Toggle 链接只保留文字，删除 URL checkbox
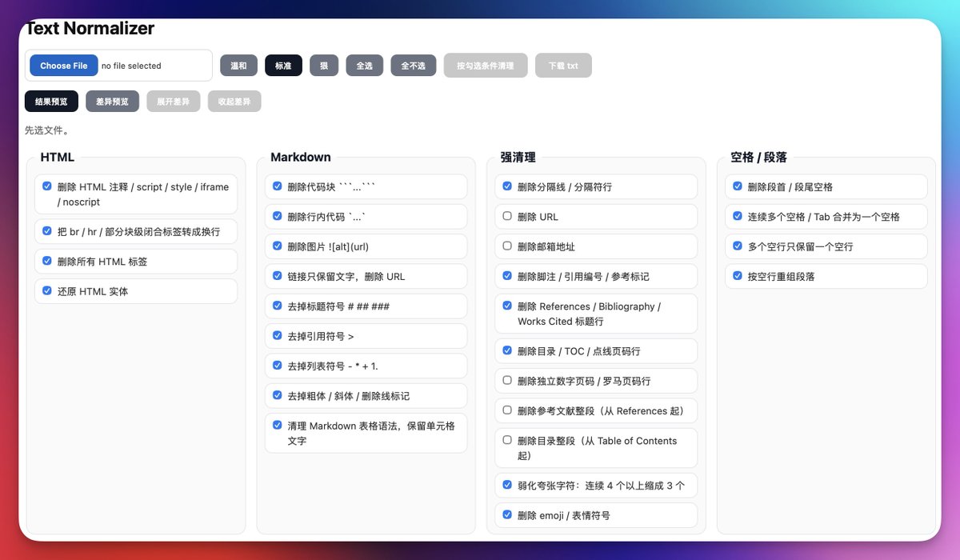Viewport: 960px width, 560px height. [x=277, y=275]
